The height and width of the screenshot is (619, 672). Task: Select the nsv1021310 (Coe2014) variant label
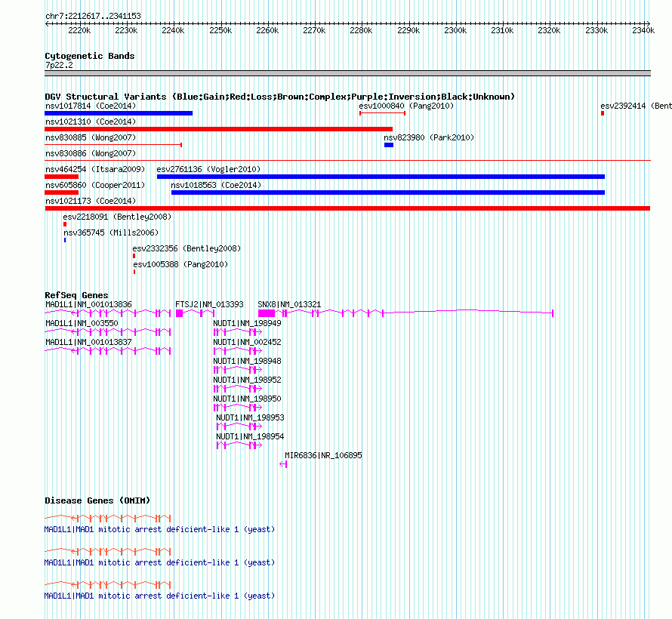[x=91, y=122]
